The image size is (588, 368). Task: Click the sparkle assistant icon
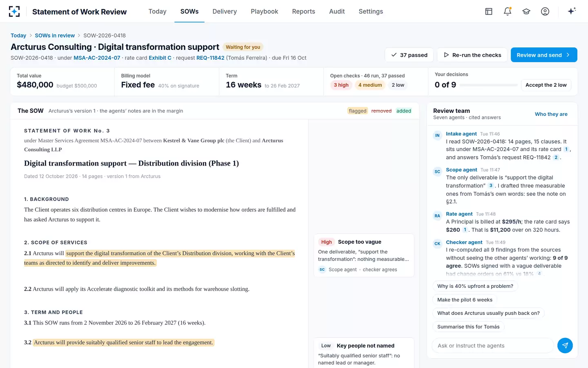click(x=572, y=11)
